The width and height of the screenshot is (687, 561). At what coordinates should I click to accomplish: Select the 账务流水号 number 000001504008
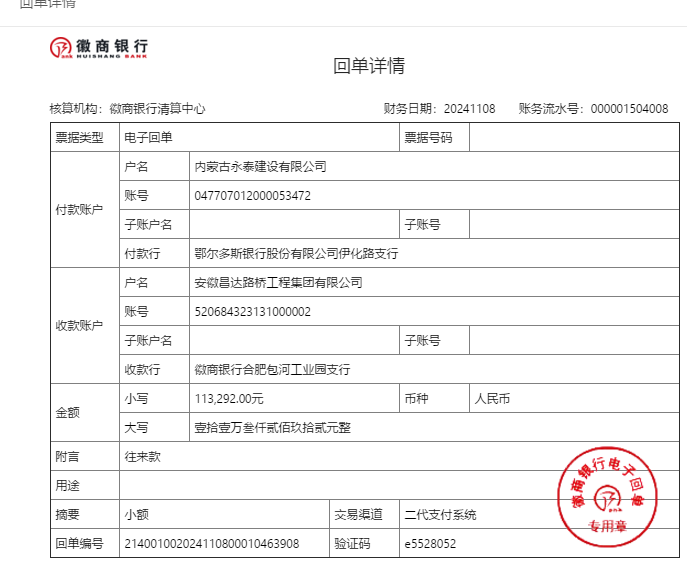629,109
